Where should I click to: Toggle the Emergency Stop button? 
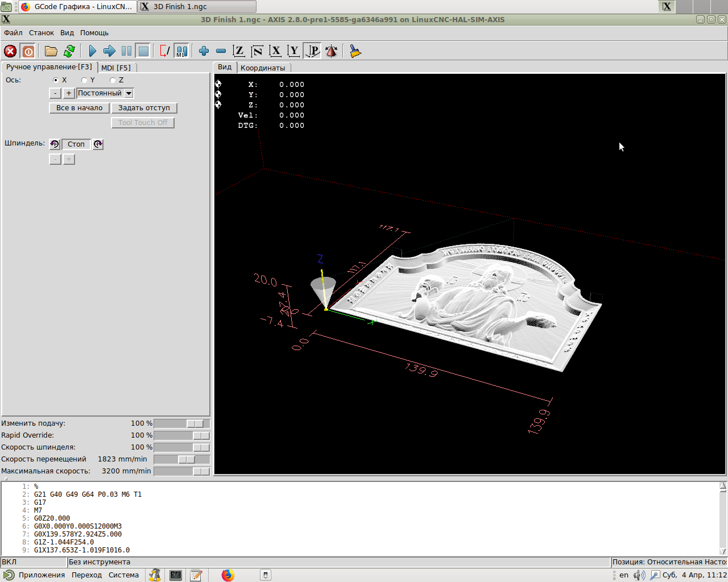point(10,51)
